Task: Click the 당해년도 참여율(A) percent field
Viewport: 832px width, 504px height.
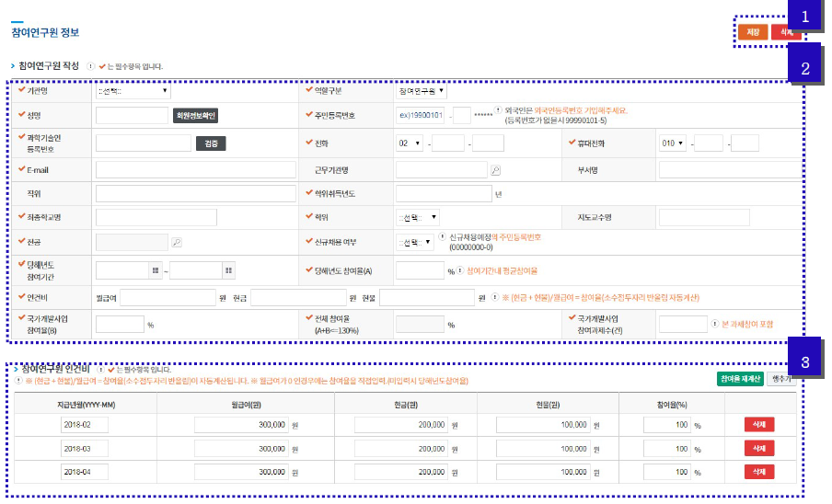Action: click(x=420, y=270)
